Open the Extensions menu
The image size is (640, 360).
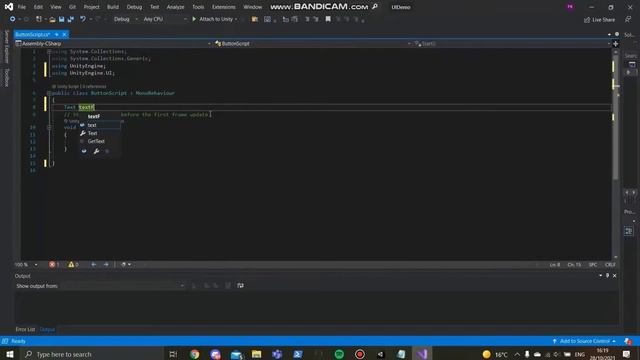point(224,7)
